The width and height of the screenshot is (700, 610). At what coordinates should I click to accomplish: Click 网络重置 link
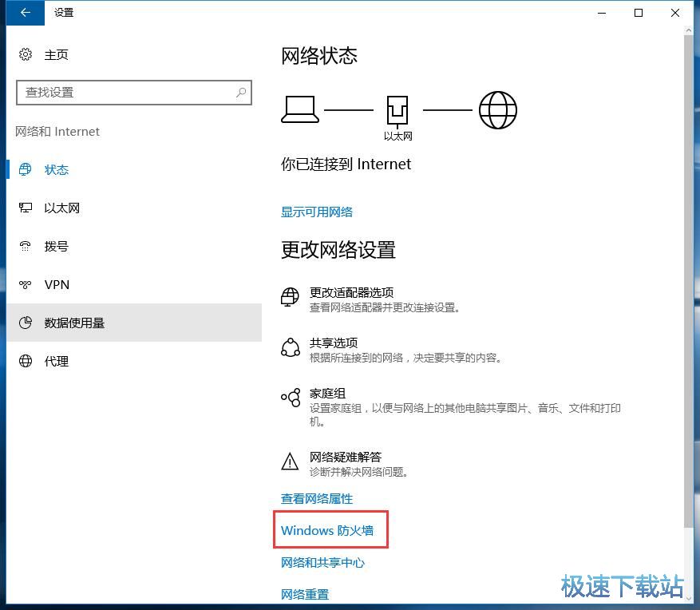click(305, 594)
